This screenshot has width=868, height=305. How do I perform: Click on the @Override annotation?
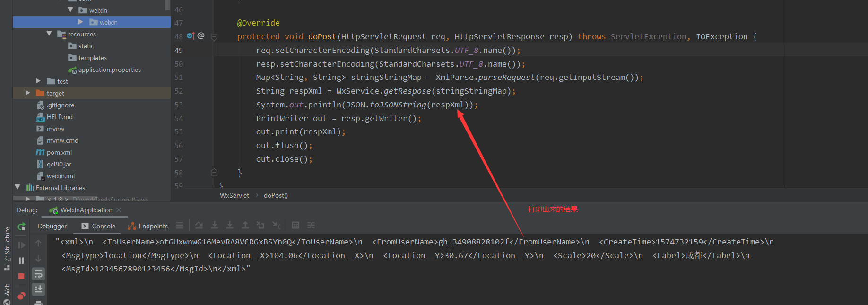(258, 23)
